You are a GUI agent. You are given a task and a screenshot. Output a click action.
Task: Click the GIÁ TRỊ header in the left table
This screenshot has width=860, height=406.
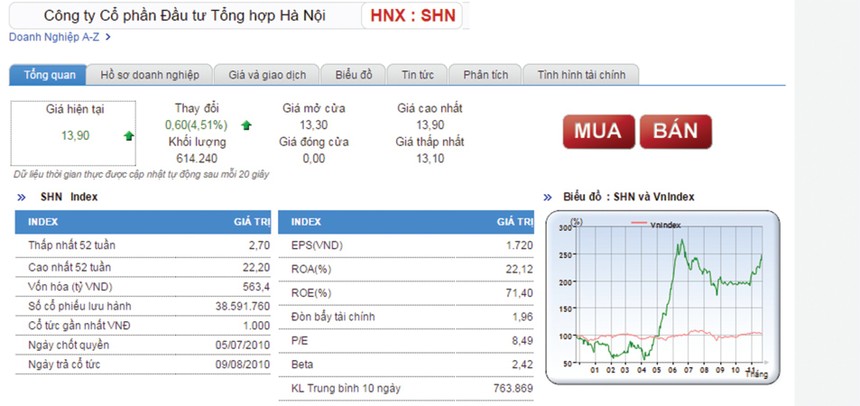pyautogui.click(x=250, y=221)
